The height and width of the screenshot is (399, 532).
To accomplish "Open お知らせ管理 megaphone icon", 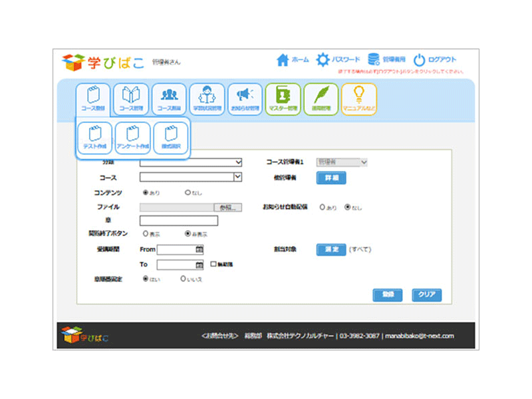I will [245, 98].
